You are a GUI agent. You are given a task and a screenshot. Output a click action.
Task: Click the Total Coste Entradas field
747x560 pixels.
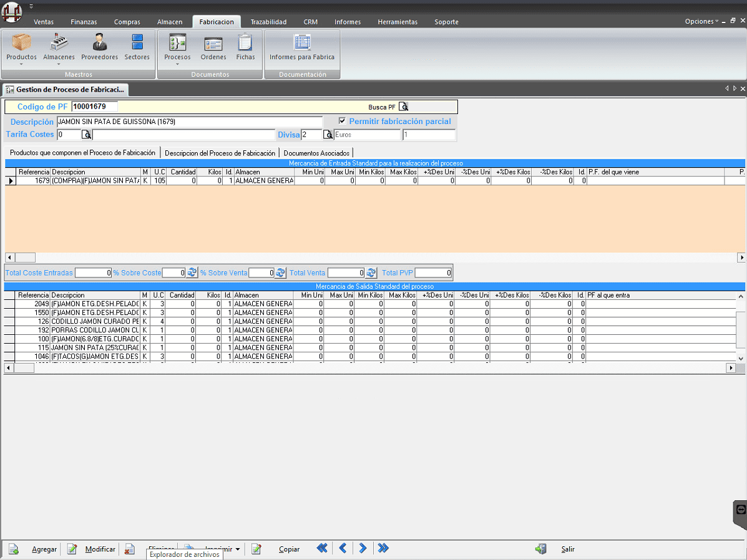93,273
